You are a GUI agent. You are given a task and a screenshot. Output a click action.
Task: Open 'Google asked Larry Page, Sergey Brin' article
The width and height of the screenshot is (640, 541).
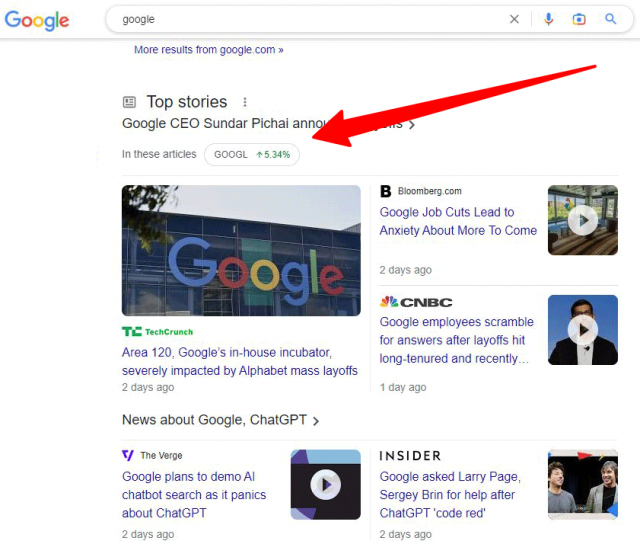coord(450,495)
